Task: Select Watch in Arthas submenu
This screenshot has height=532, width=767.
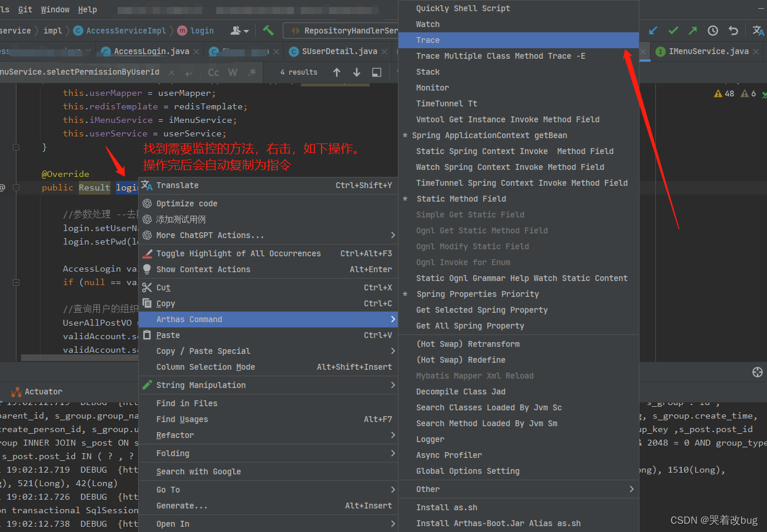Action: (x=518, y=24)
